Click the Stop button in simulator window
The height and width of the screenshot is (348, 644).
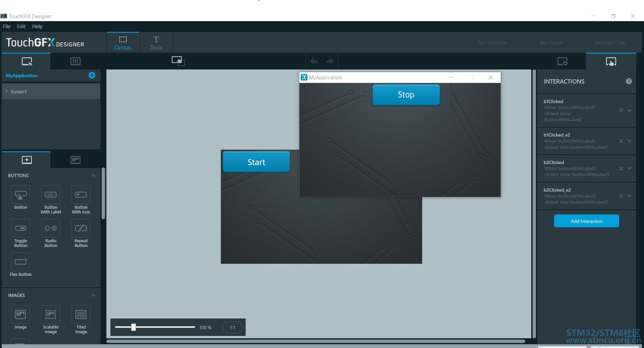point(406,95)
